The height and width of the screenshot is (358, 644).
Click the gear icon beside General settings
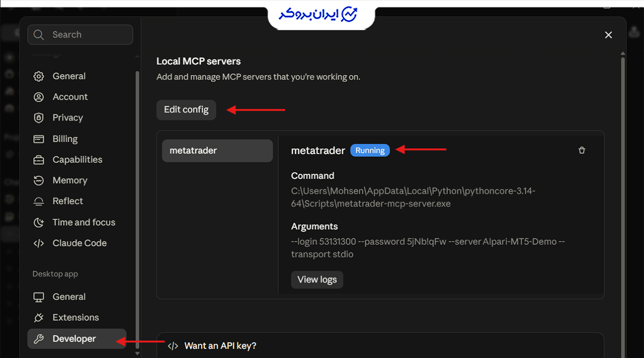[39, 76]
